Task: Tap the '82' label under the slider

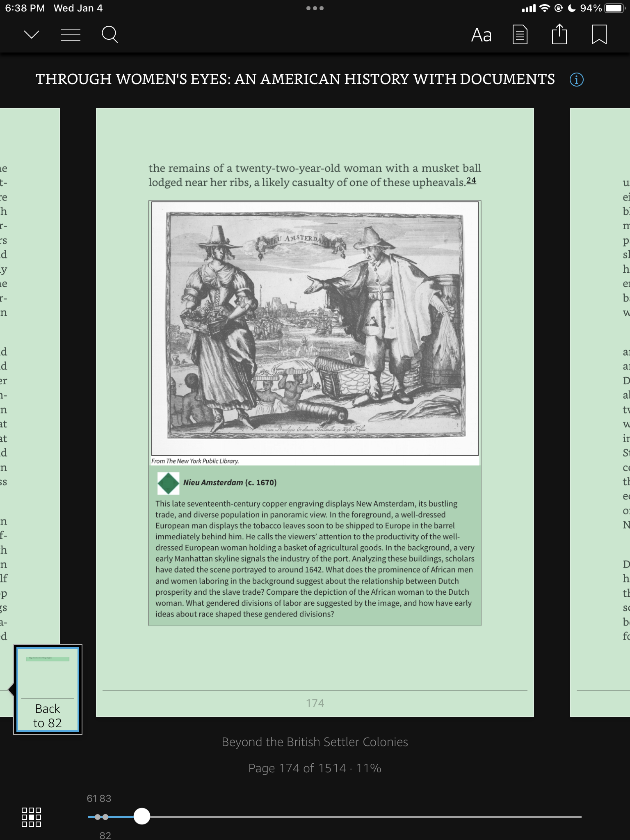Action: (x=105, y=835)
